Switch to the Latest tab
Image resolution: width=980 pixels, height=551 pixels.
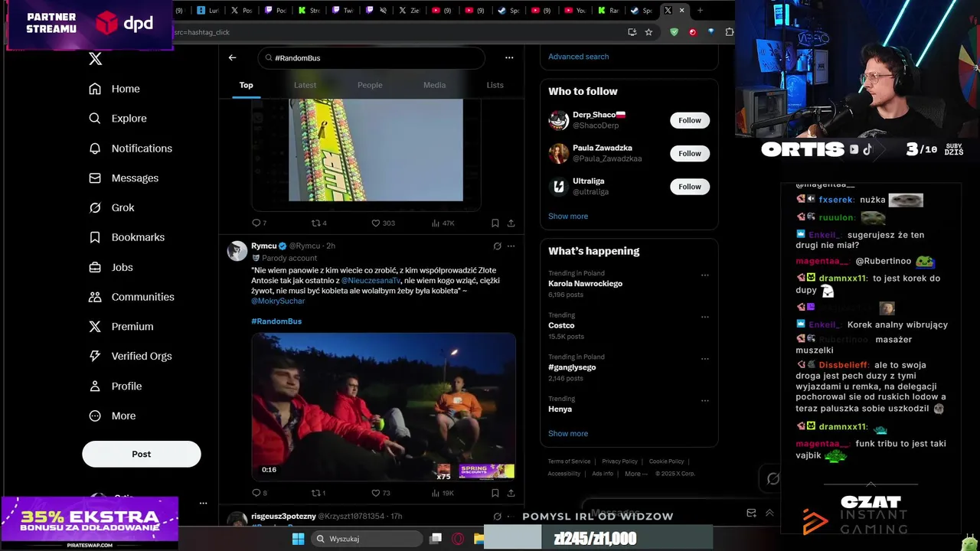(305, 85)
